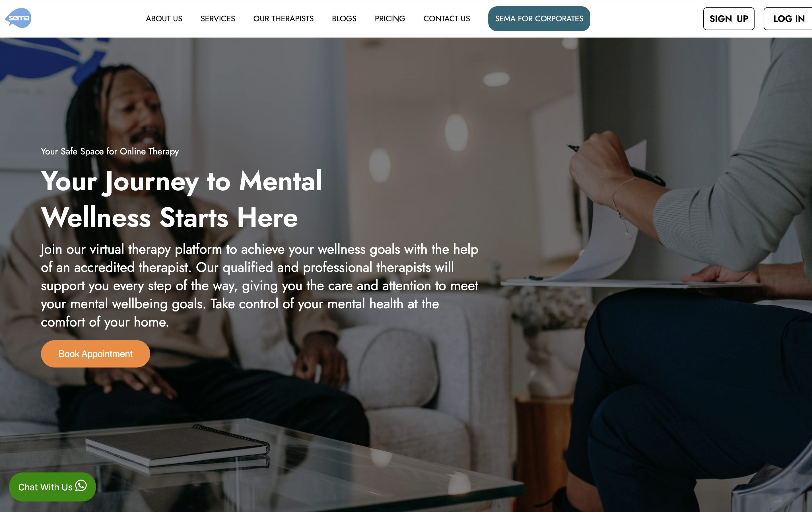Click the orange Book Appointment button

click(95, 354)
